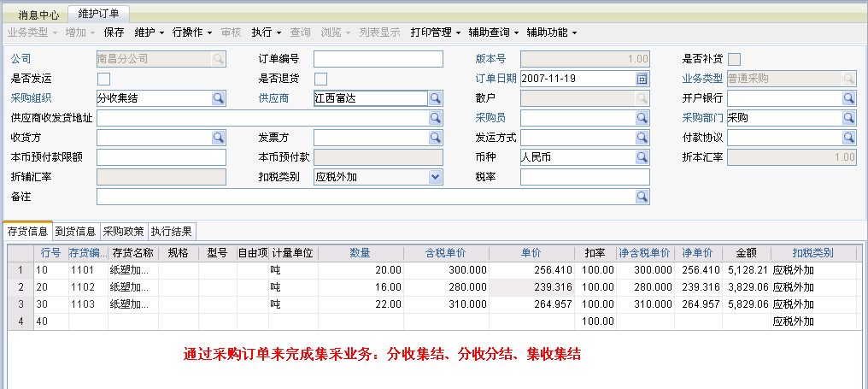Click the lookup icon for 开户银行 field

[848, 98]
